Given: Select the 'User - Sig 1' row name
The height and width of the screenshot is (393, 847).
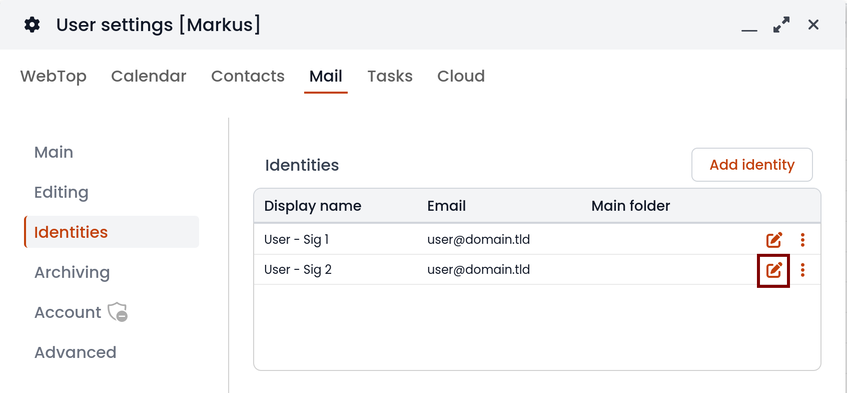Looking at the screenshot, I should (x=296, y=239).
